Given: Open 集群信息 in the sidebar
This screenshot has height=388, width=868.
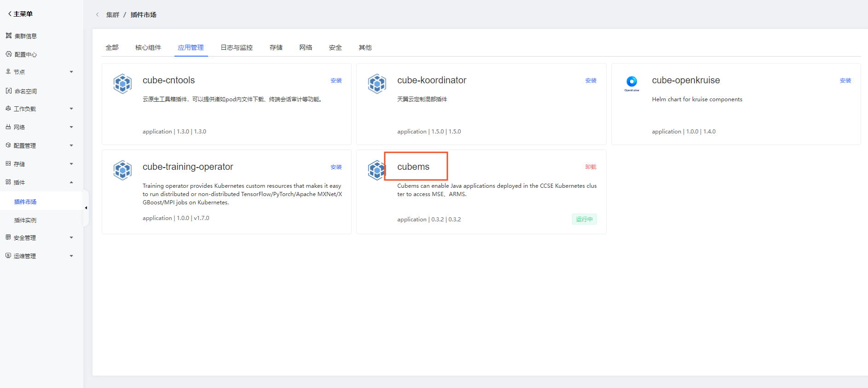Looking at the screenshot, I should 25,36.
